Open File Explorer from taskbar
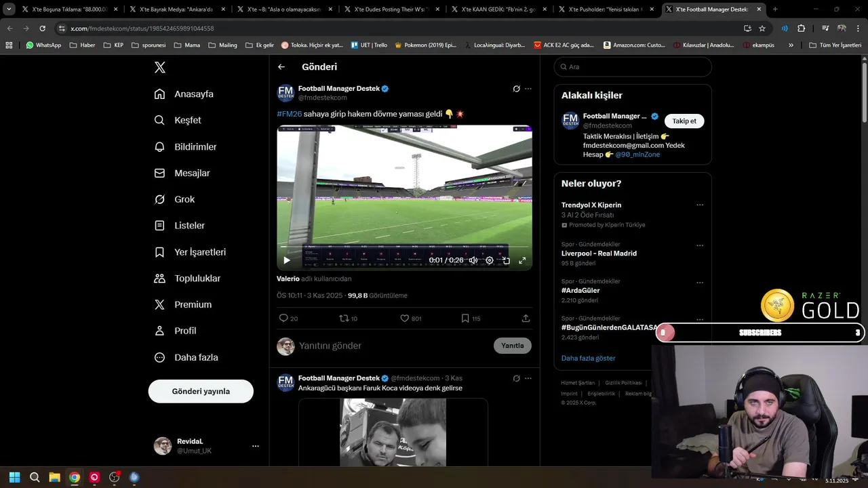Image resolution: width=868 pixels, height=488 pixels. coord(54,477)
